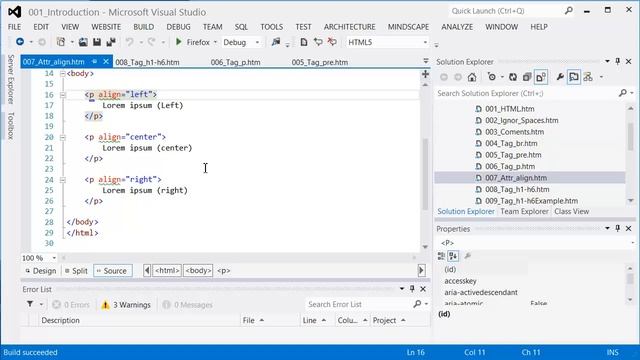Switch to the 008_Tag_h1-h6.htm tab
The width and height of the screenshot is (640, 360).
tap(147, 62)
